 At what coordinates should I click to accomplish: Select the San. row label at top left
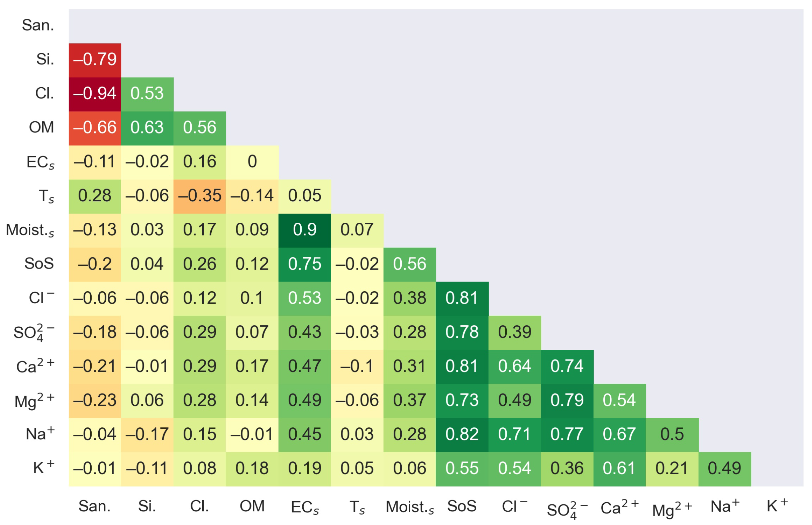coord(38,25)
